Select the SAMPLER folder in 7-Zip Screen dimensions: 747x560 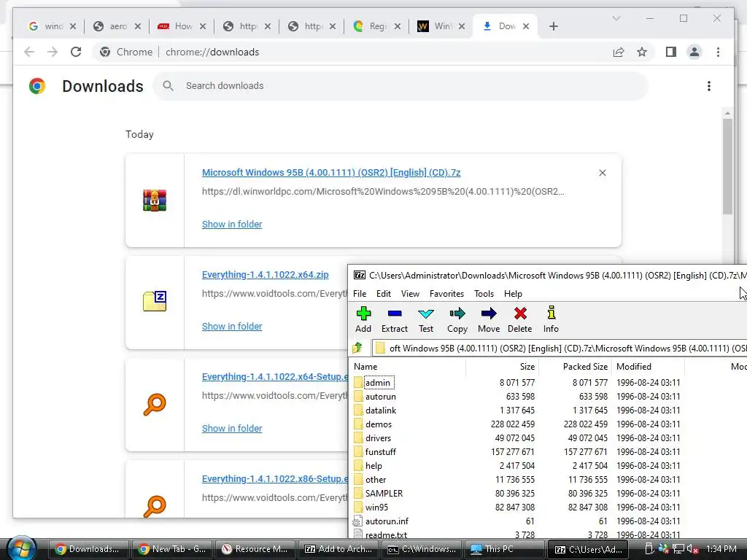[384, 494]
